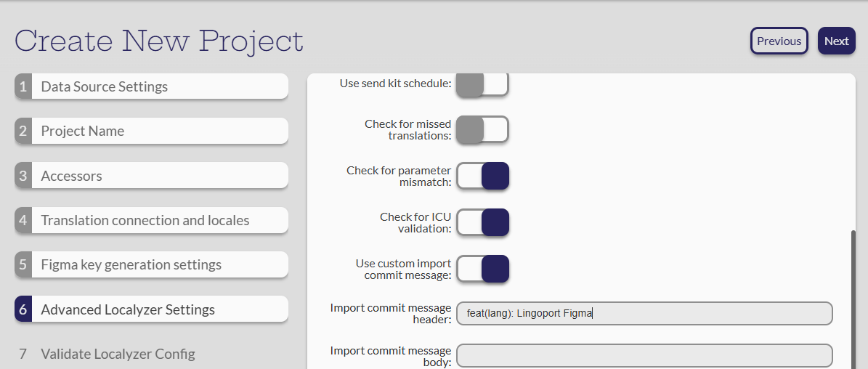Toggle Use custom import commit message

[482, 269]
